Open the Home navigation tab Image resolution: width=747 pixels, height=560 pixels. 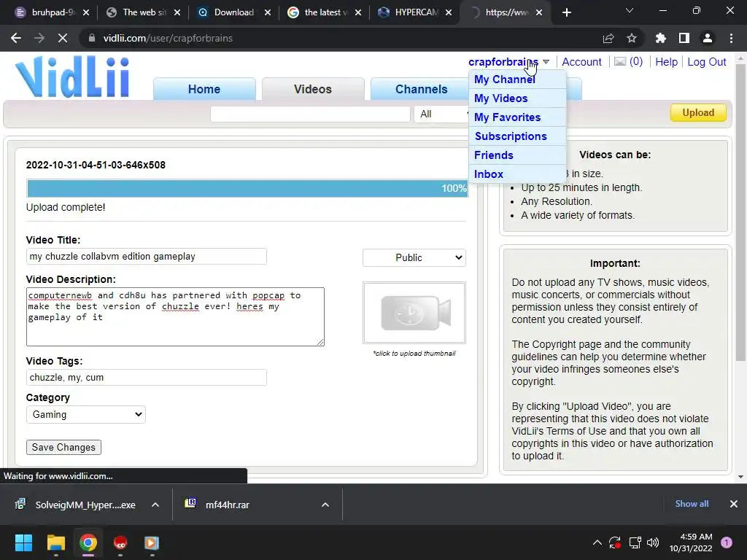tap(204, 89)
